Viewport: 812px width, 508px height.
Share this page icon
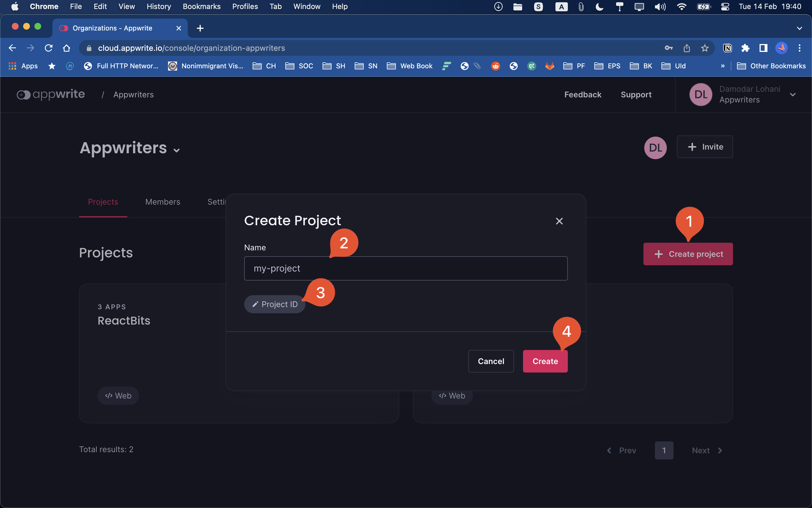[x=687, y=48]
